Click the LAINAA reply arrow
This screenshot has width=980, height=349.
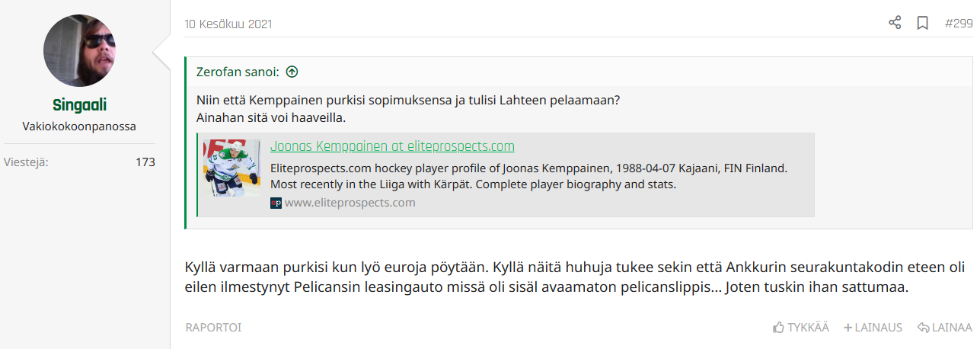(944, 328)
